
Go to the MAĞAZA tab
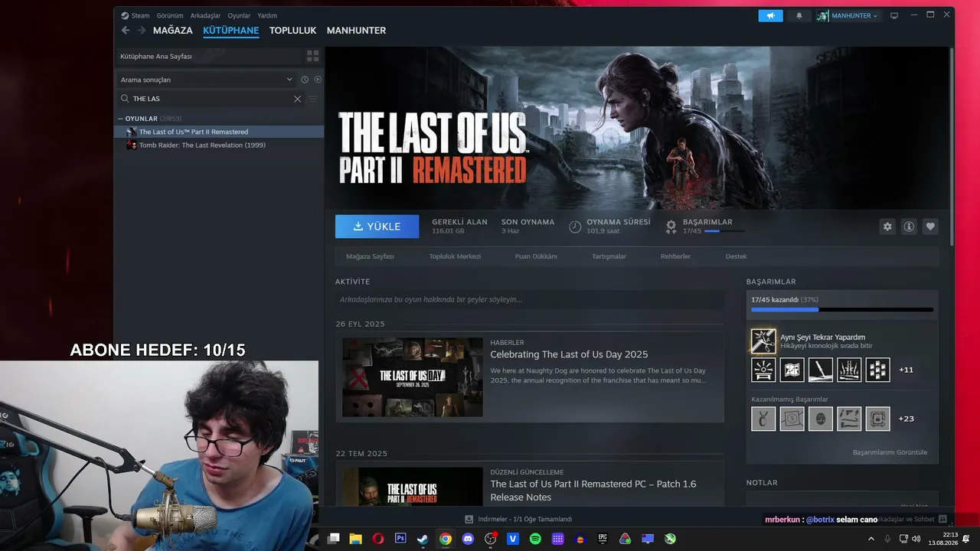173,31
